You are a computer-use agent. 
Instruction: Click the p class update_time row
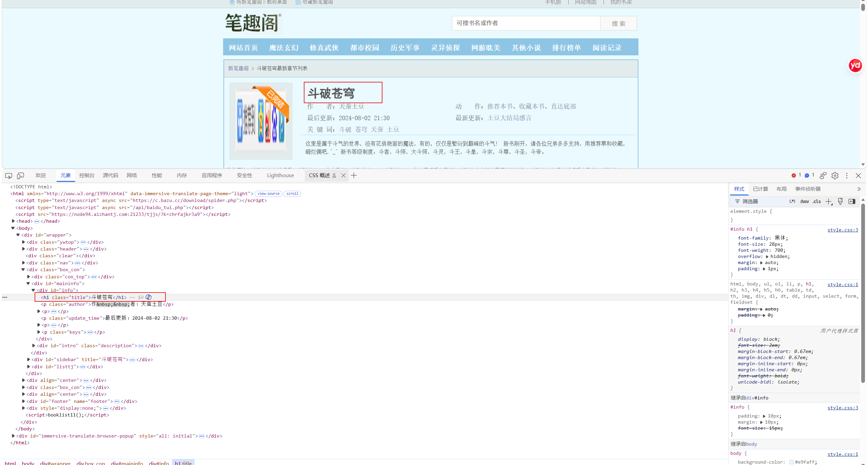(x=115, y=318)
